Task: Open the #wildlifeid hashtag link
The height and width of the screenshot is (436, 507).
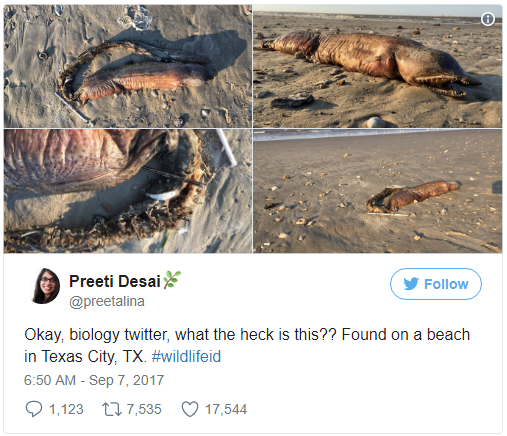Action: click(x=186, y=356)
